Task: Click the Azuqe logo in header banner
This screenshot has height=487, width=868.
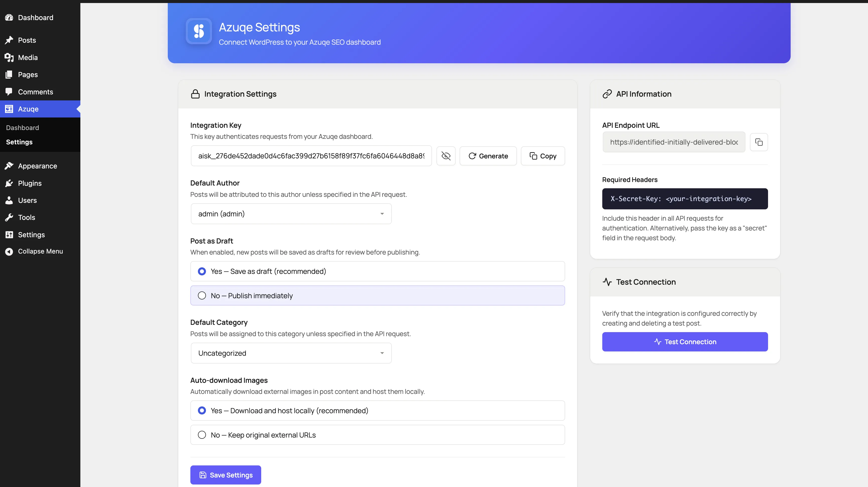Action: 199,31
